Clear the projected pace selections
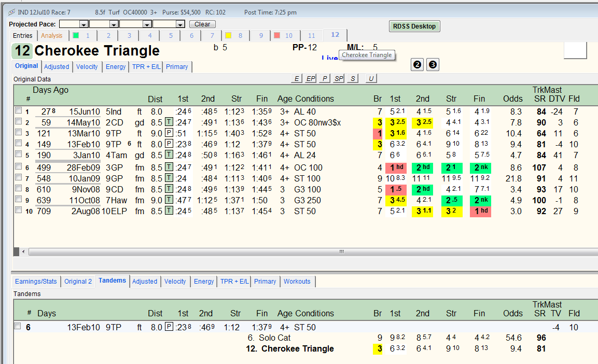Viewport: 598px width, 364px height. pyautogui.click(x=202, y=24)
